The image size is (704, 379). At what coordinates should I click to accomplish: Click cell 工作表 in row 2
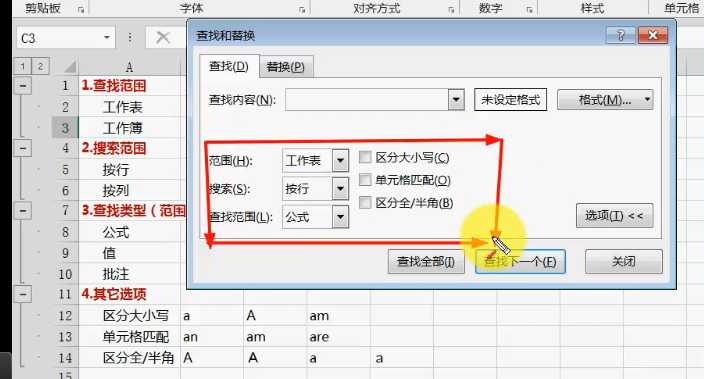click(129, 107)
